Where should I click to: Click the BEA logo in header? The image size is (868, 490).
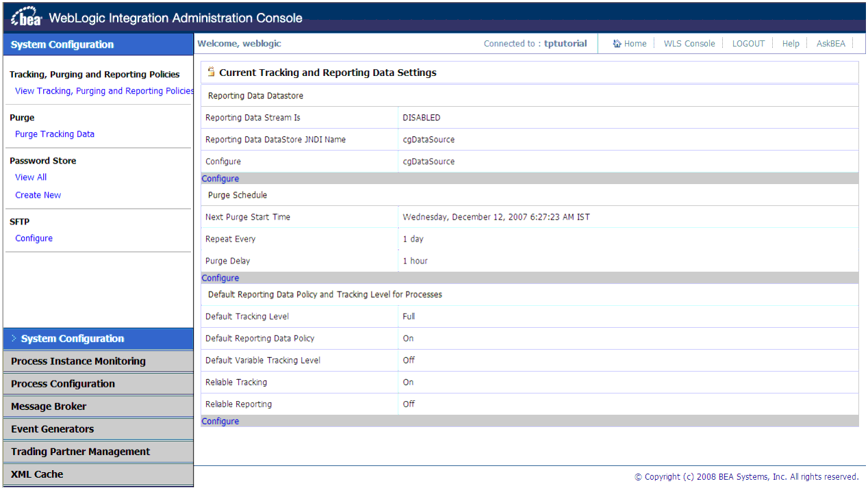[27, 17]
